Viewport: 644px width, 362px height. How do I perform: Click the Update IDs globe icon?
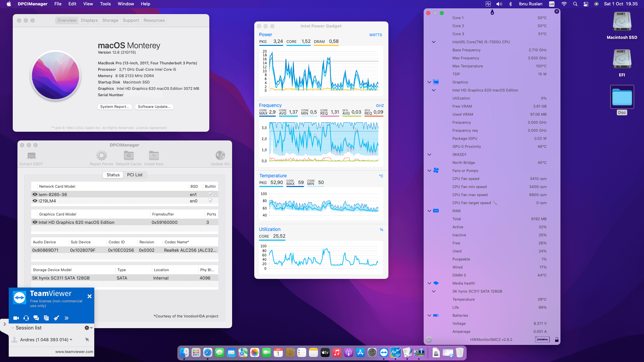[220, 156]
